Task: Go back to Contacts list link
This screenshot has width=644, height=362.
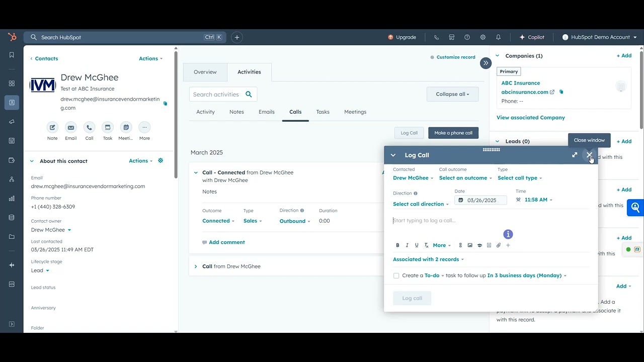Action: pyautogui.click(x=44, y=59)
